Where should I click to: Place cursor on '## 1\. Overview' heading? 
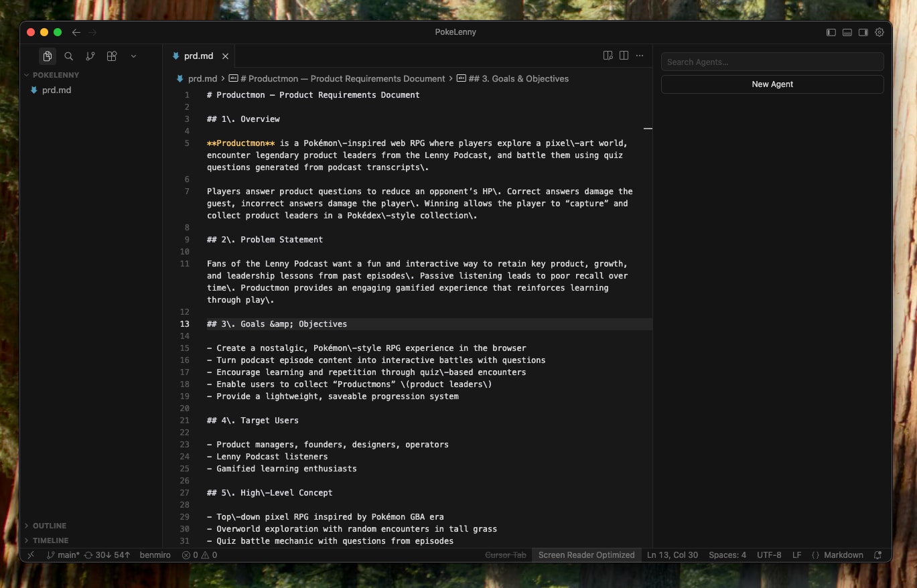pyautogui.click(x=243, y=119)
